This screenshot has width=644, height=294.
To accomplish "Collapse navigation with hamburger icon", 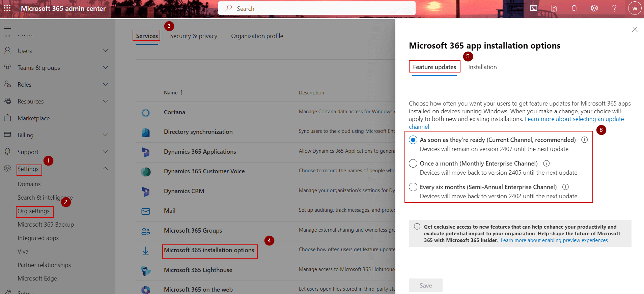I will tap(7, 27).
